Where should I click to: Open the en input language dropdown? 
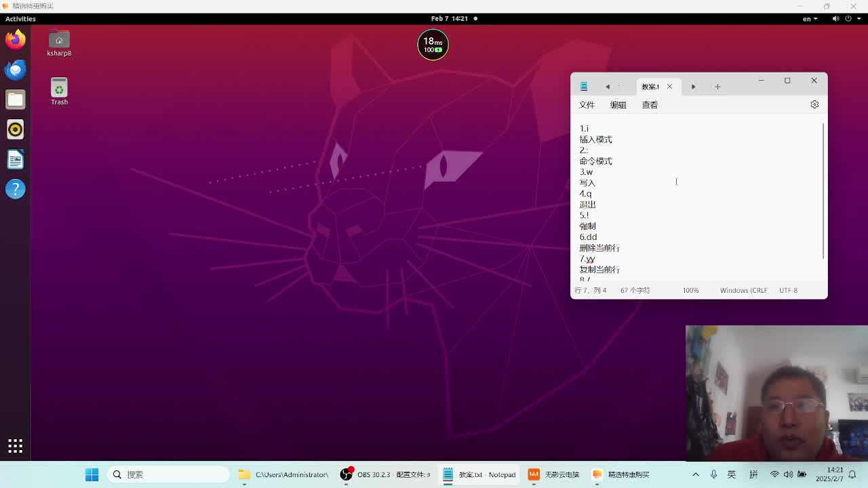point(810,18)
